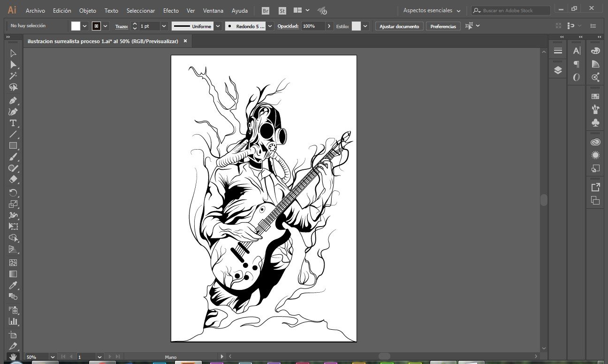Open the fill color swatch
608x364 pixels.
coord(76,26)
